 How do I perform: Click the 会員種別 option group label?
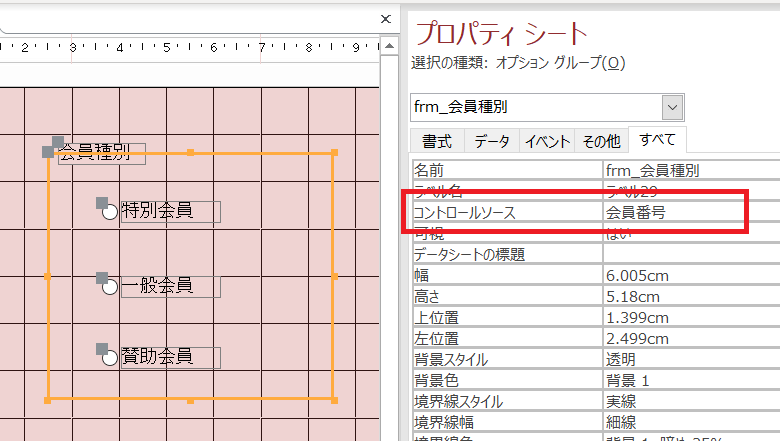[101, 154]
